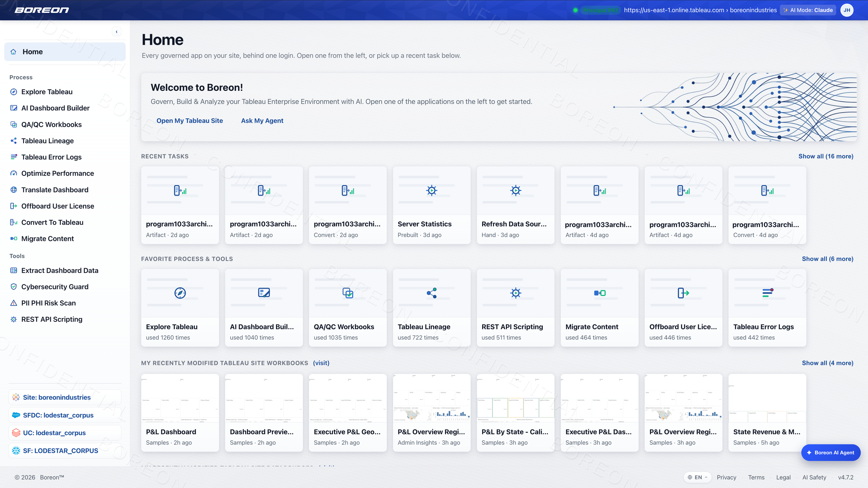This screenshot has height=488, width=868.
Task: Show all 16 more recent tasks
Action: pyautogui.click(x=826, y=156)
